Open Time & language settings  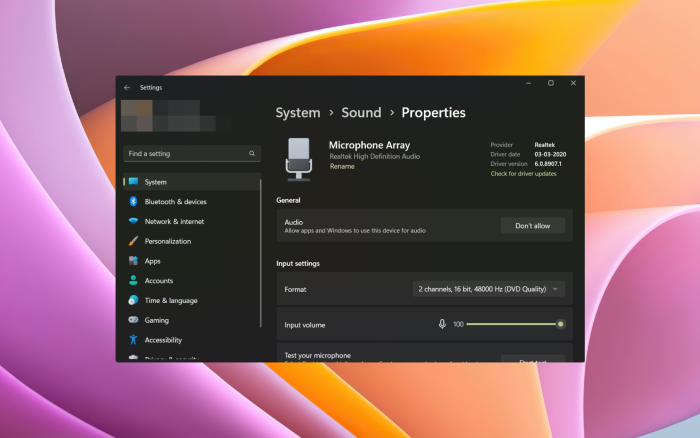(x=192, y=300)
